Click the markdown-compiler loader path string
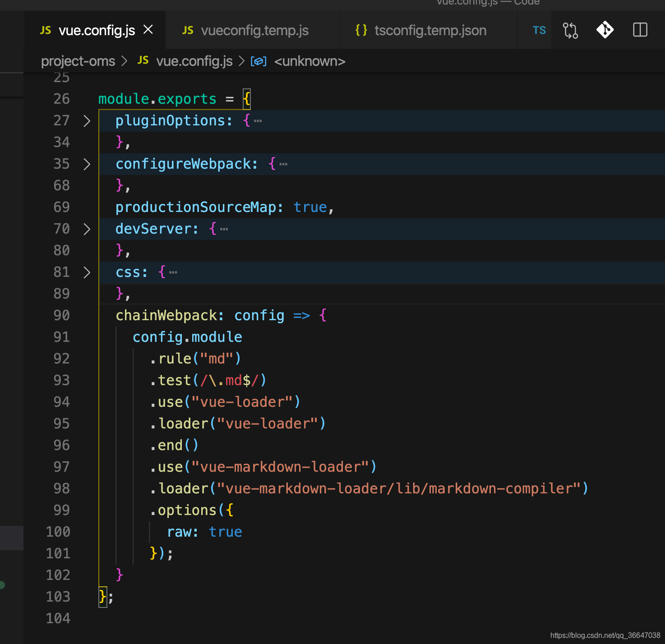This screenshot has height=644, width=665. (399, 488)
